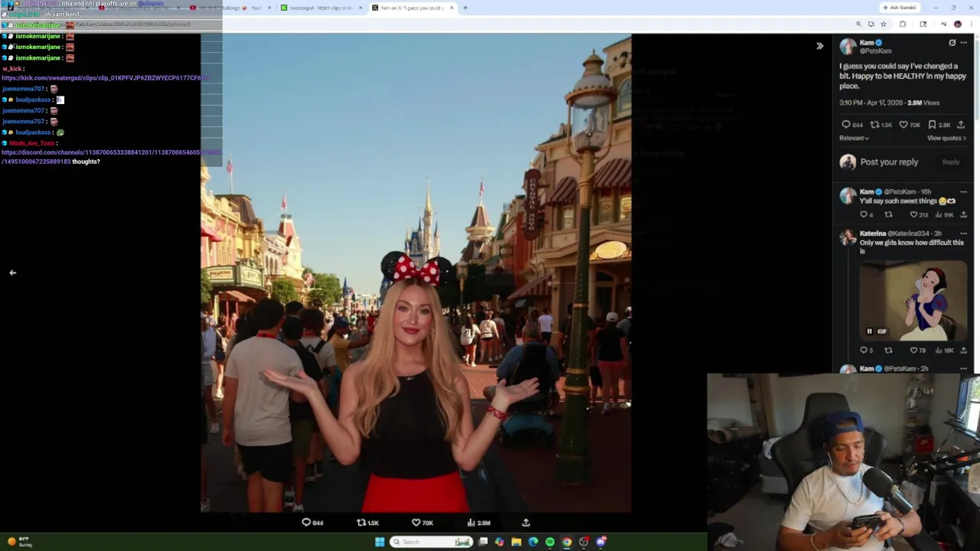Screen dimensions: 980x551
Task: Bookmark page with star icon in address bar
Action: 884,24
